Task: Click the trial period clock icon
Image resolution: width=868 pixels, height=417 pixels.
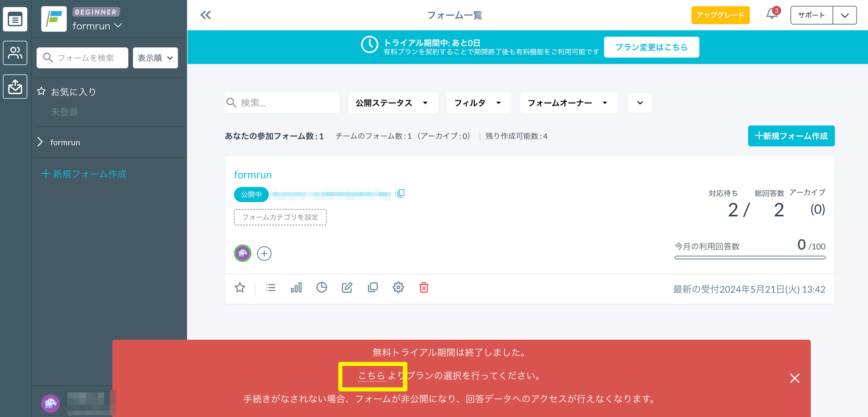Action: coord(370,44)
